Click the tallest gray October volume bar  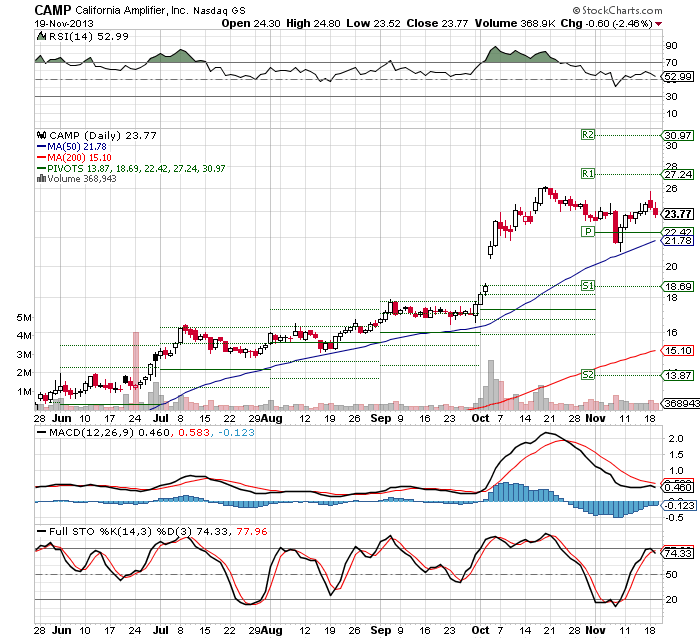click(491, 385)
